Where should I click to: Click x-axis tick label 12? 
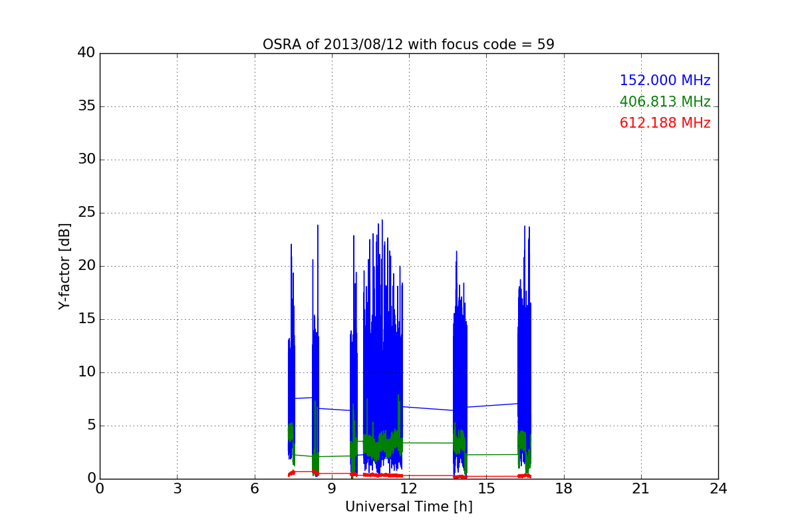tap(409, 489)
